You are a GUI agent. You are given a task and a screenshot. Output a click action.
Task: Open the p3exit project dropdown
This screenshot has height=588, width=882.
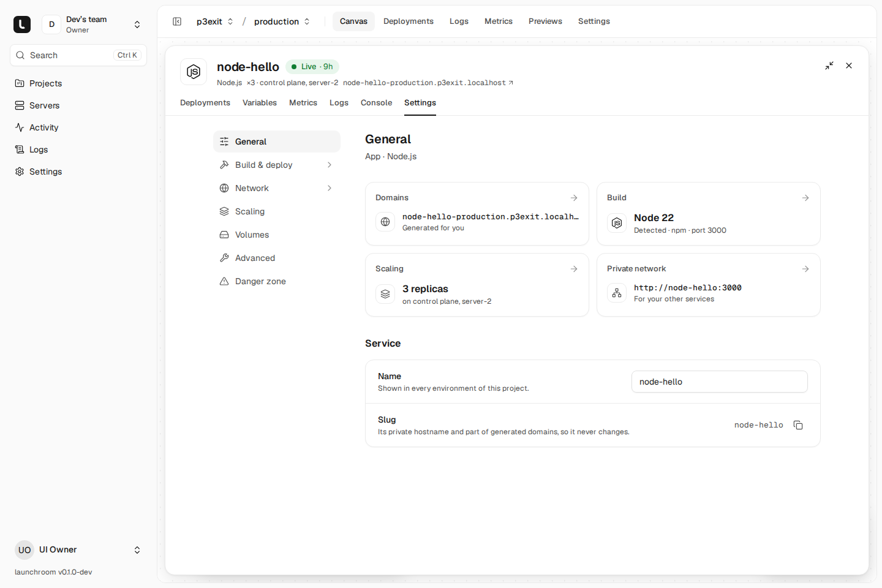pos(215,21)
